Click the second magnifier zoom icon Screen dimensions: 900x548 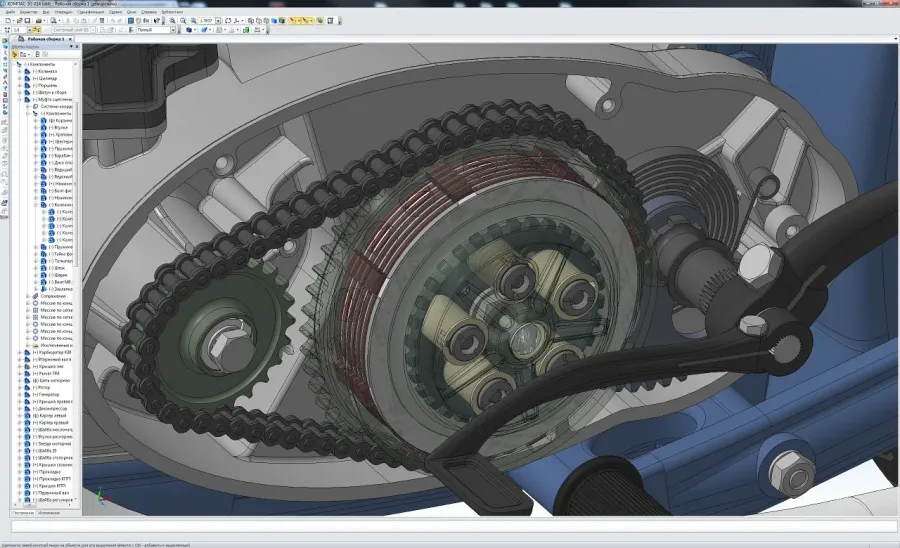tap(183, 21)
